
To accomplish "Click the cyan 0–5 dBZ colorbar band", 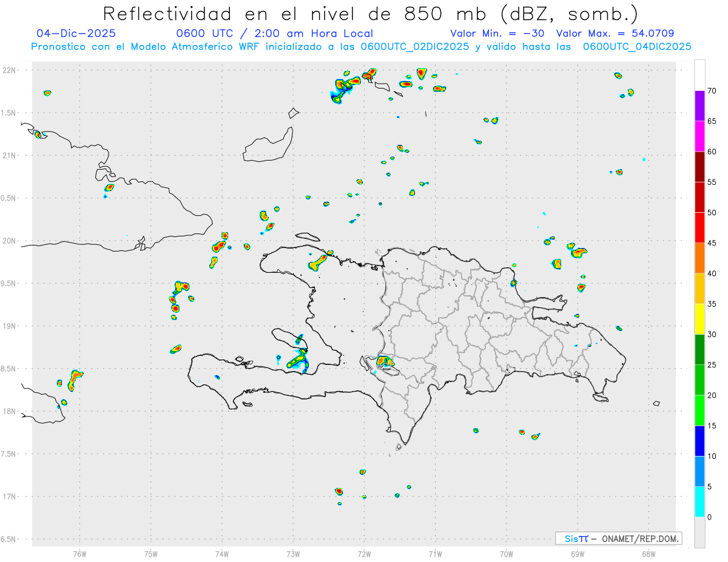I will coord(699,502).
